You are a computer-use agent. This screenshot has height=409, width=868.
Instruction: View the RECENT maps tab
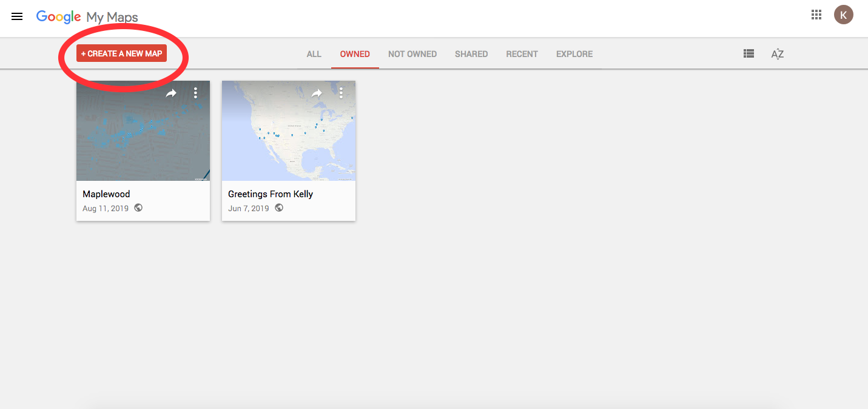tap(522, 53)
